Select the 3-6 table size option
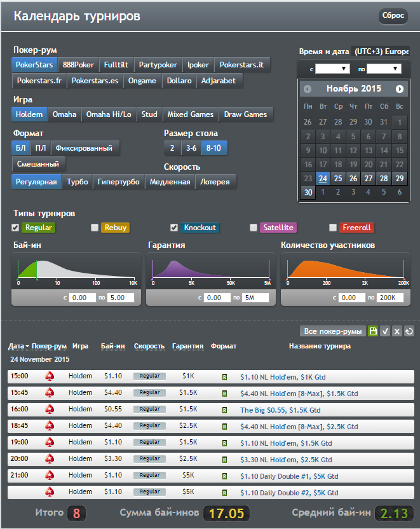Image resolution: width=420 pixels, height=529 pixels. click(x=191, y=148)
